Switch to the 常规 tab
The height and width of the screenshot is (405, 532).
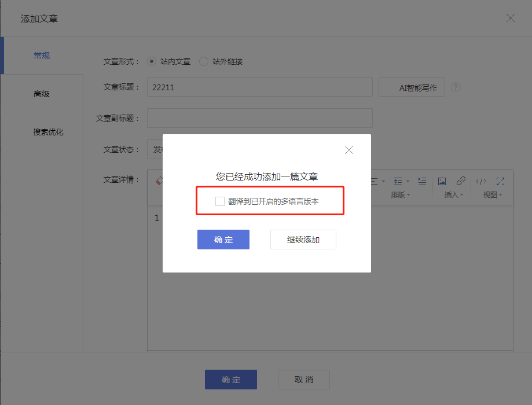[x=42, y=56]
